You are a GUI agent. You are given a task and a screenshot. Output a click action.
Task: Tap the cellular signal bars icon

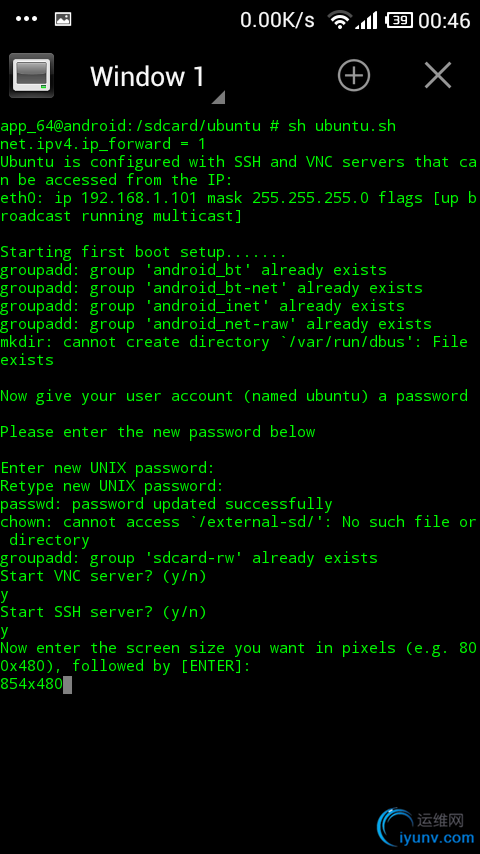[366, 20]
